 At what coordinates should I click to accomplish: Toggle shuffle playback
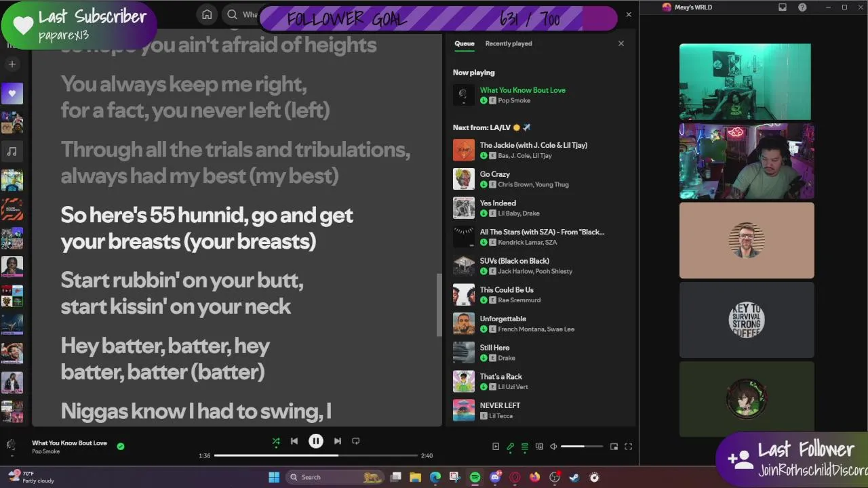tap(276, 441)
